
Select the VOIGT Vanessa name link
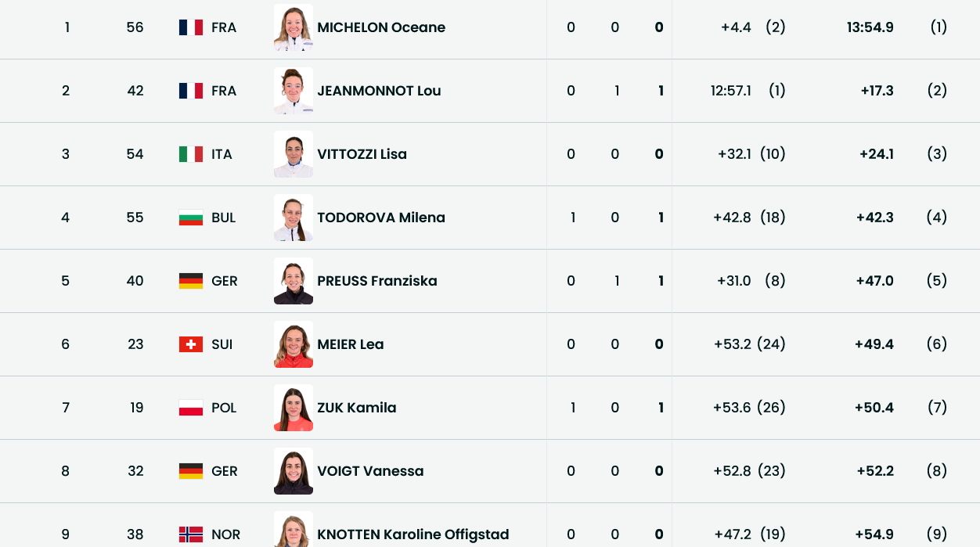click(370, 471)
